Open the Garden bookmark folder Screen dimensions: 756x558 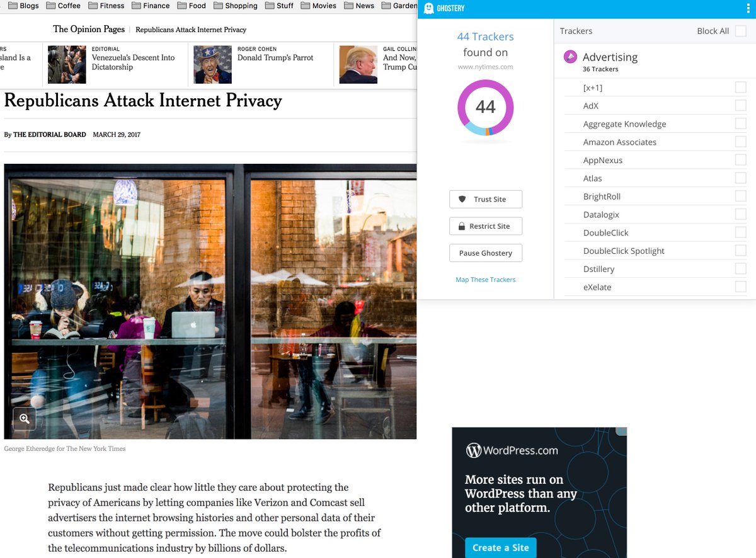(x=399, y=6)
